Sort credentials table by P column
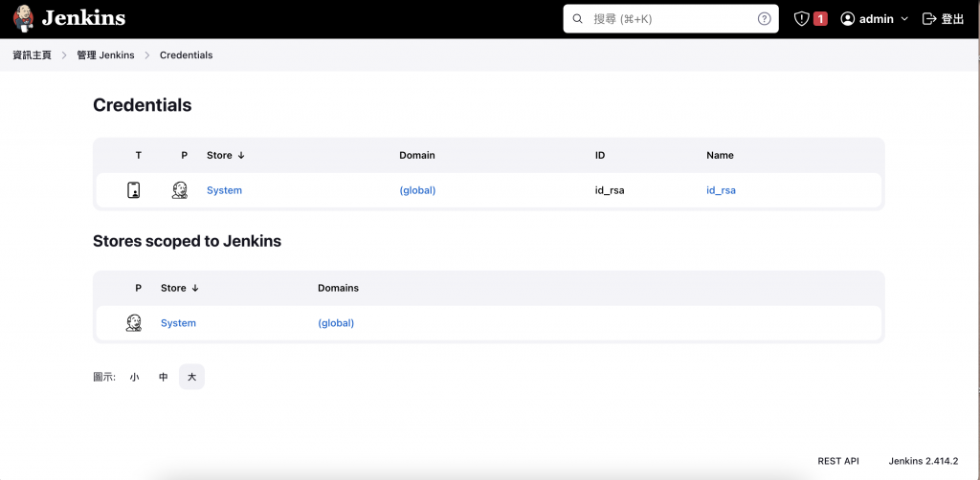Image resolution: width=980 pixels, height=480 pixels. (185, 155)
